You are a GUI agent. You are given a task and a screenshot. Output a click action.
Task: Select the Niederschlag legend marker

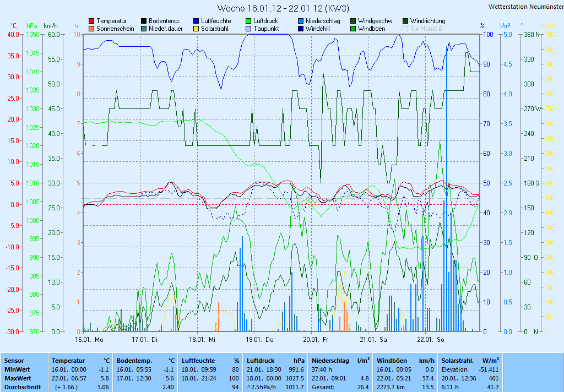(x=301, y=21)
